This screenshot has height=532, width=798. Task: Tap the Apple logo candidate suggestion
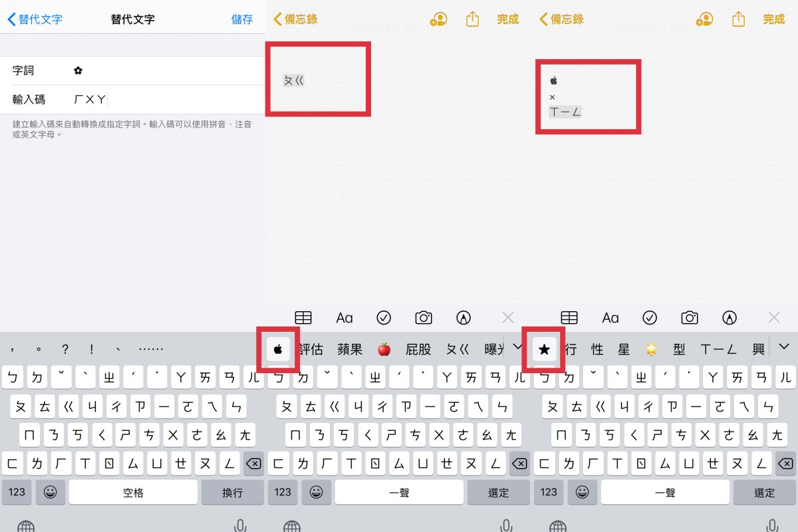279,349
